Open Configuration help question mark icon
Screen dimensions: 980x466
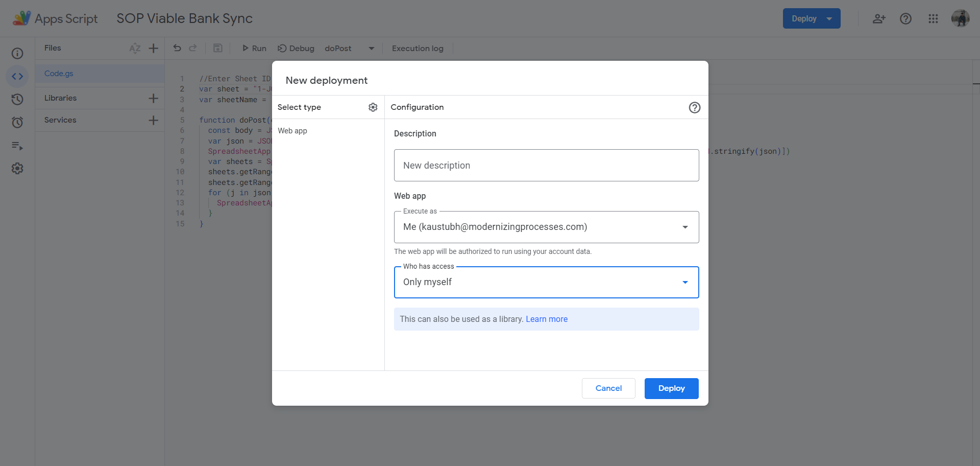(x=695, y=107)
